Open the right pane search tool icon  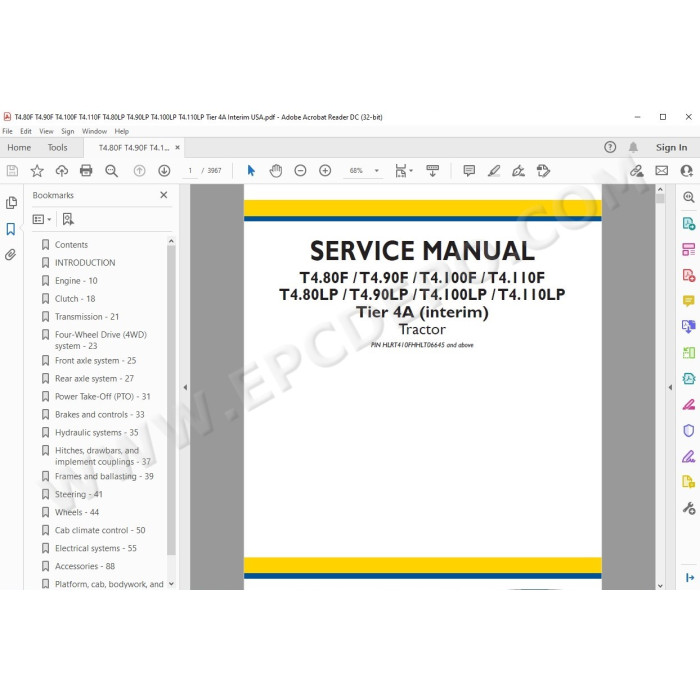[x=688, y=197]
